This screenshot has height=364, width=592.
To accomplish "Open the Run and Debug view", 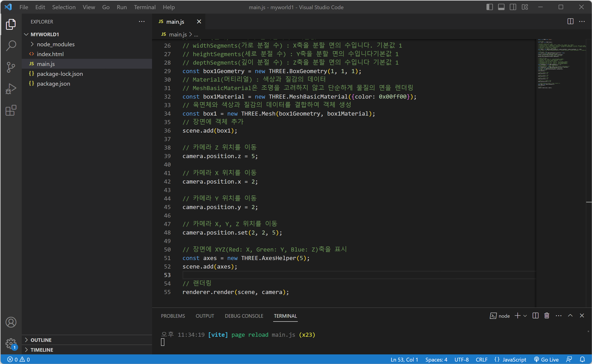I will pos(11,89).
